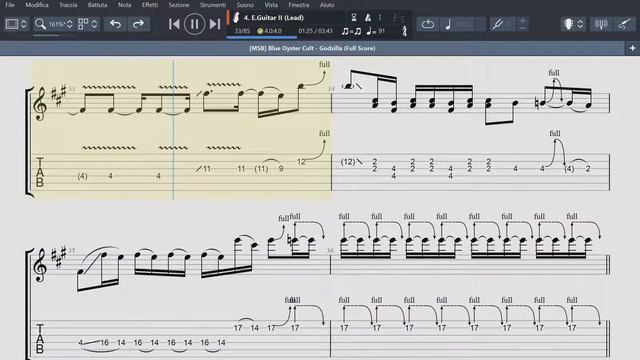Open the Nota menu

(x=124, y=5)
